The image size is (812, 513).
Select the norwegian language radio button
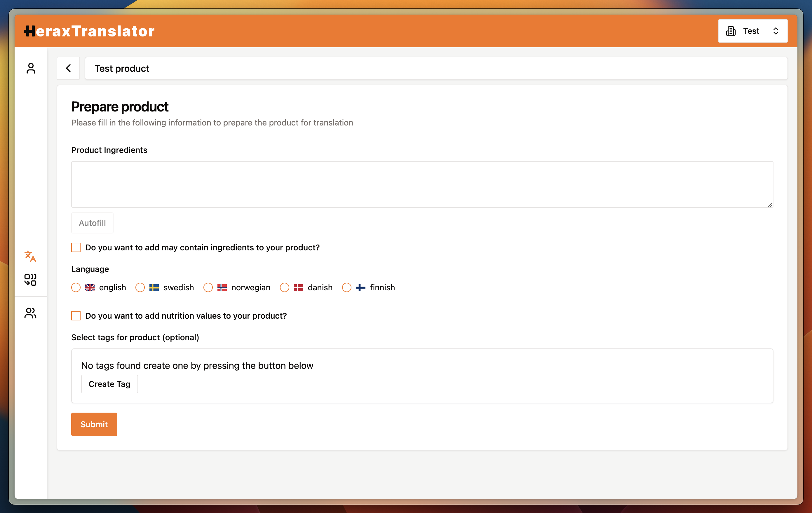tap(209, 288)
